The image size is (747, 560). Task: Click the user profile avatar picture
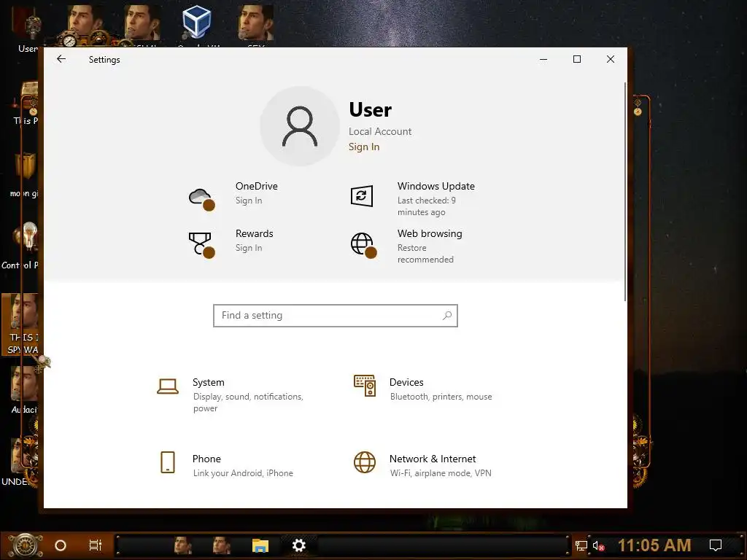tap(300, 126)
